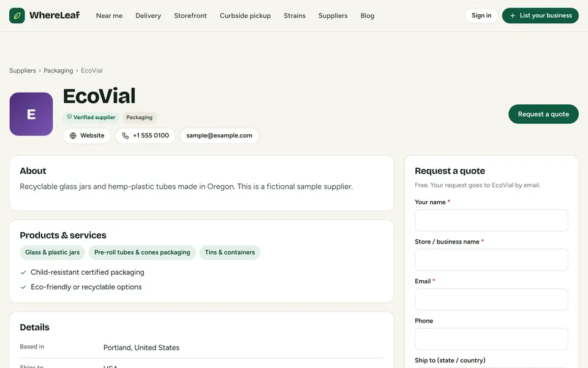
Task: Click checkmark beside Child-resistant certified packaging
Action: coord(23,272)
